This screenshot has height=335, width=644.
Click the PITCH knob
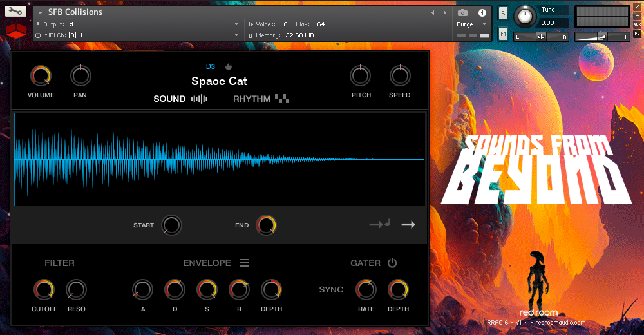click(x=360, y=75)
